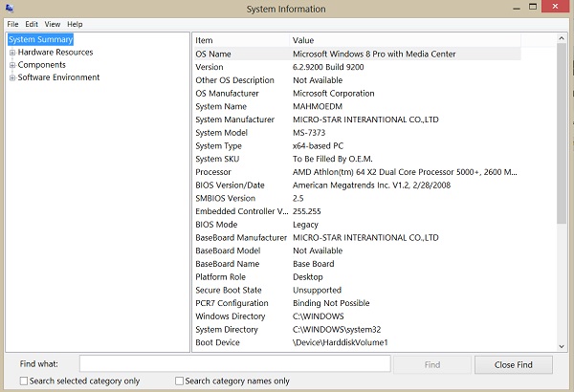Select the Processor row
Image resolution: width=574 pixels, height=392 pixels.
click(357, 172)
